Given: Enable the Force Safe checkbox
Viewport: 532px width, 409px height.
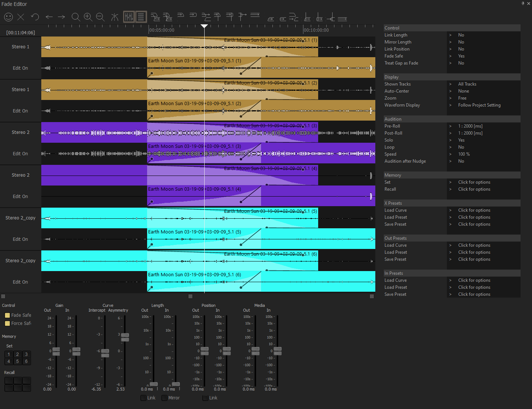Looking at the screenshot, I should 7,323.
